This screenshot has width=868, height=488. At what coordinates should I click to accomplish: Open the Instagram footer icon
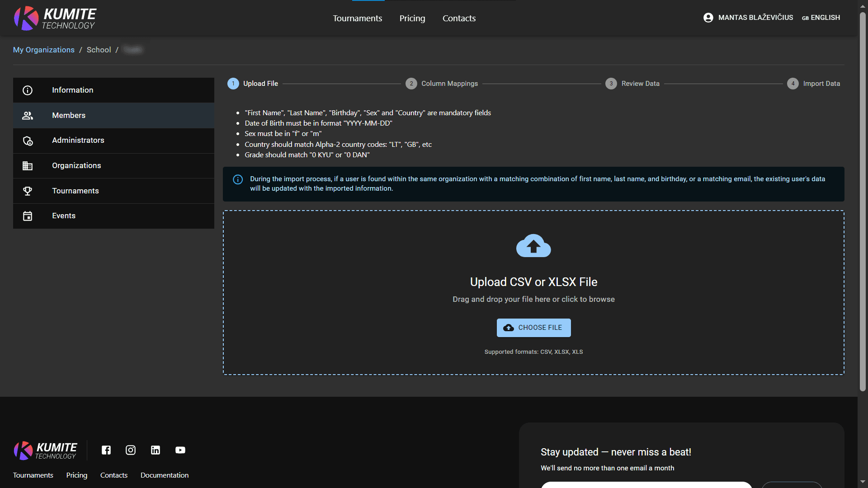click(131, 450)
